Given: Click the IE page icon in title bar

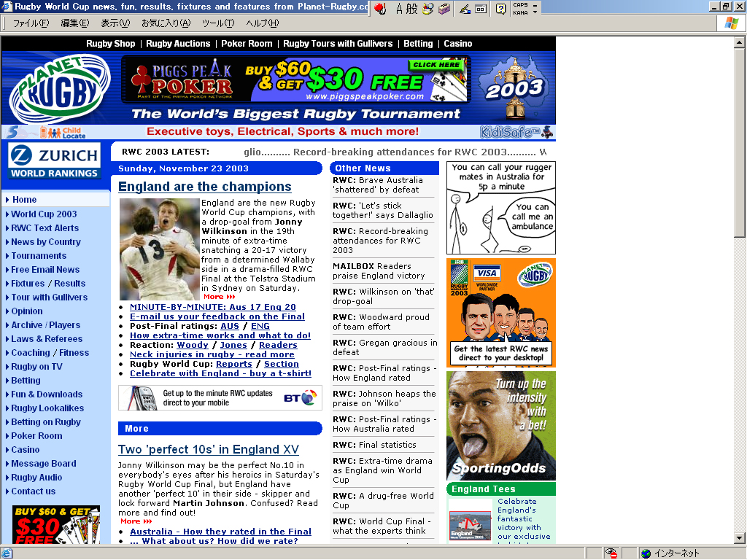Looking at the screenshot, I should coord(7,7).
